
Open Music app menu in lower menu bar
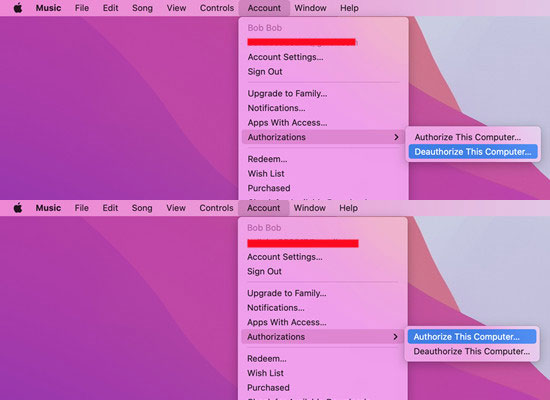point(48,208)
